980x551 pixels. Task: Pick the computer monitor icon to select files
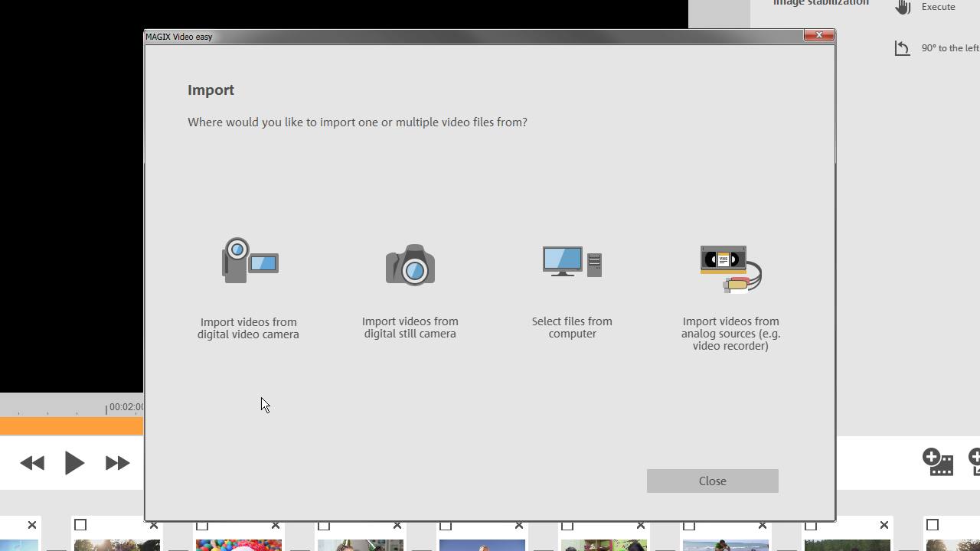pos(572,262)
